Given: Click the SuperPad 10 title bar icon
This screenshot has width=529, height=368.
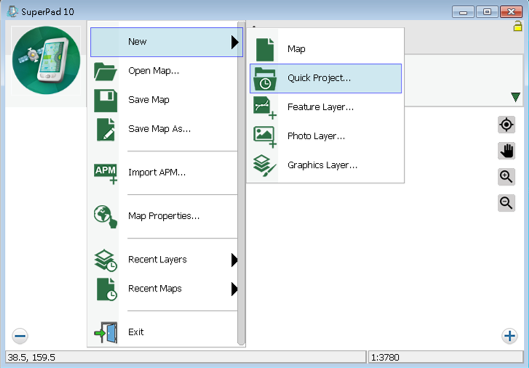Looking at the screenshot, I should pos(12,11).
